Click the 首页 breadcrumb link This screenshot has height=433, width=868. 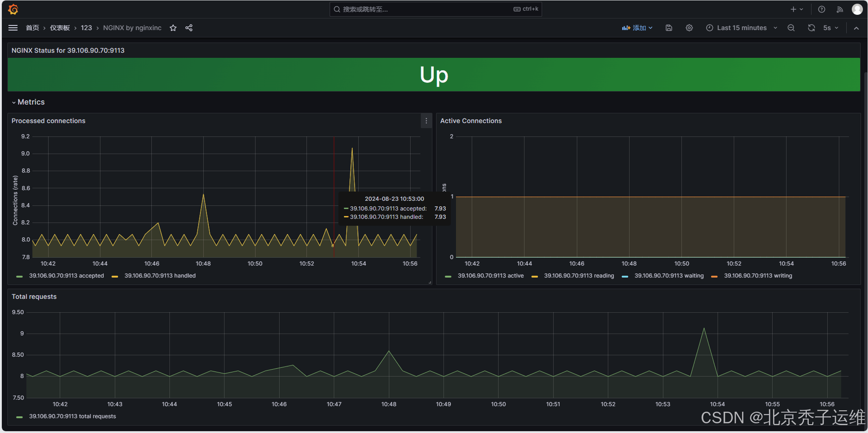32,28
